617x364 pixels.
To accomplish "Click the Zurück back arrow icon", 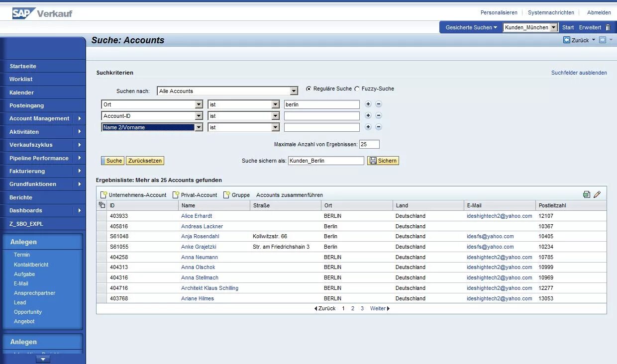I will 567,40.
